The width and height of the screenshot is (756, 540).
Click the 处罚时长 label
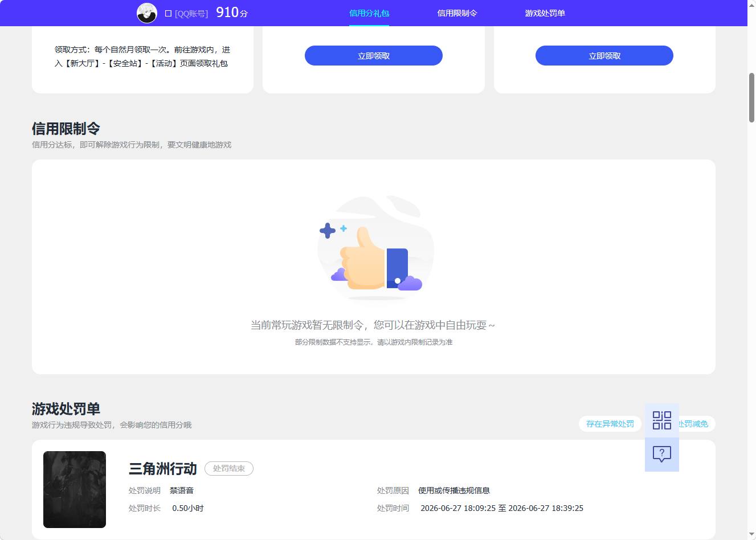145,508
